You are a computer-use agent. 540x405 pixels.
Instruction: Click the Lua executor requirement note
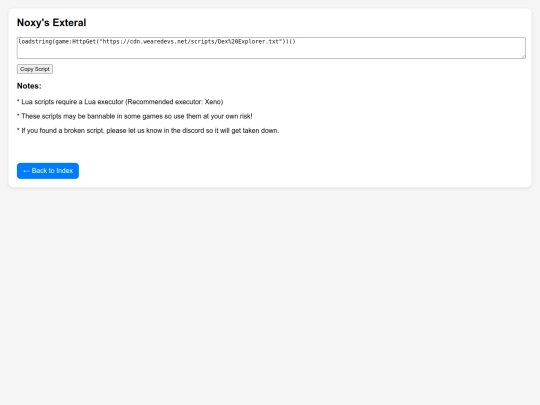tap(120, 102)
